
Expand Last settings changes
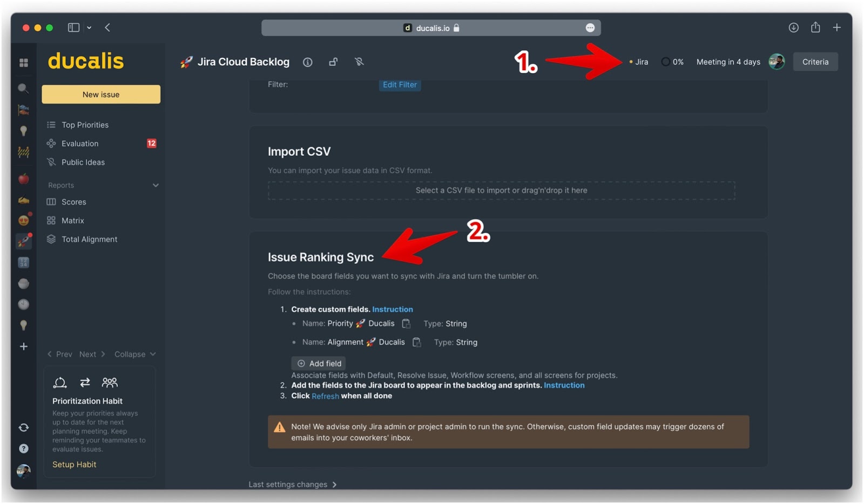pos(293,485)
